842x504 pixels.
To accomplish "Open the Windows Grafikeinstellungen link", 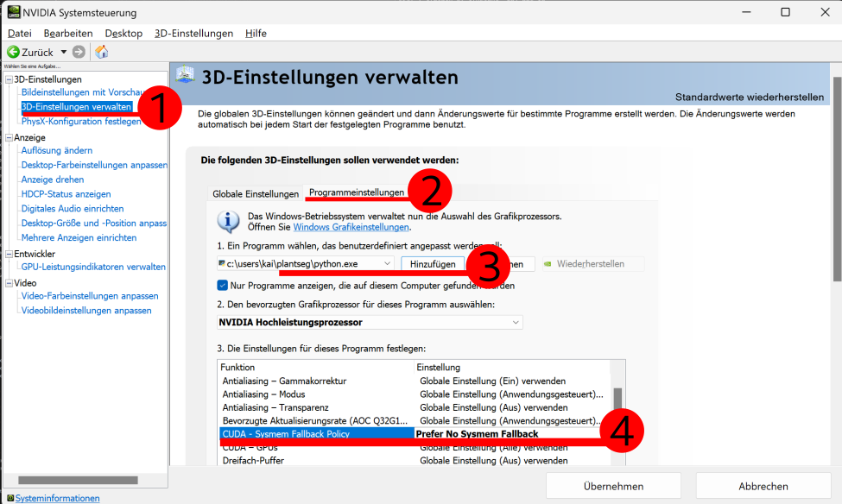I will 351,228.
